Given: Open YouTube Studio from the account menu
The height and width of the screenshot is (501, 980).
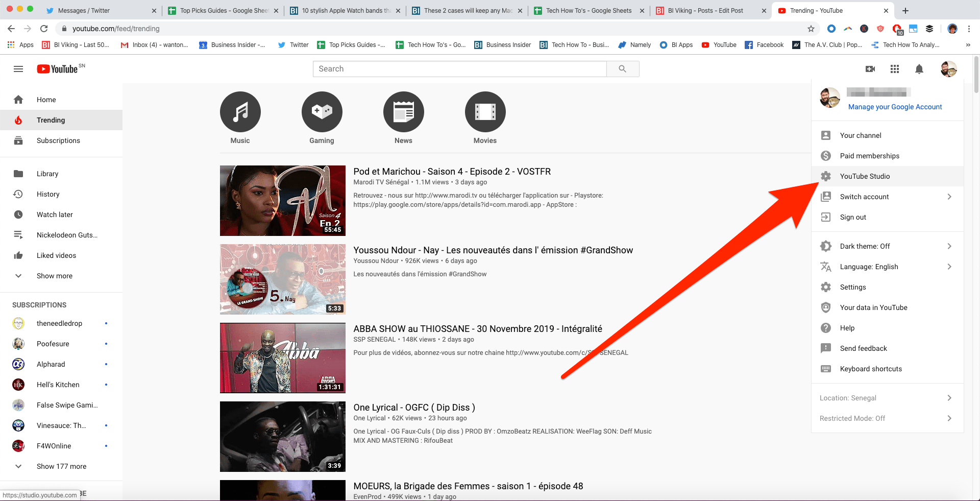Looking at the screenshot, I should tap(865, 176).
